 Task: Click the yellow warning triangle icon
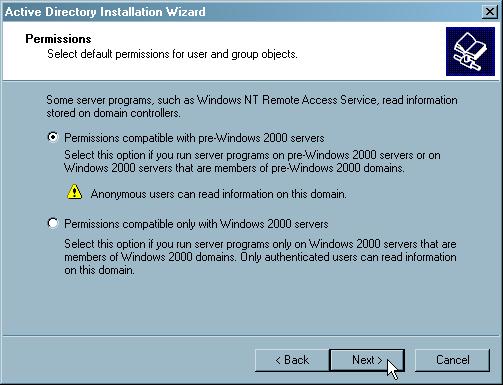click(74, 192)
